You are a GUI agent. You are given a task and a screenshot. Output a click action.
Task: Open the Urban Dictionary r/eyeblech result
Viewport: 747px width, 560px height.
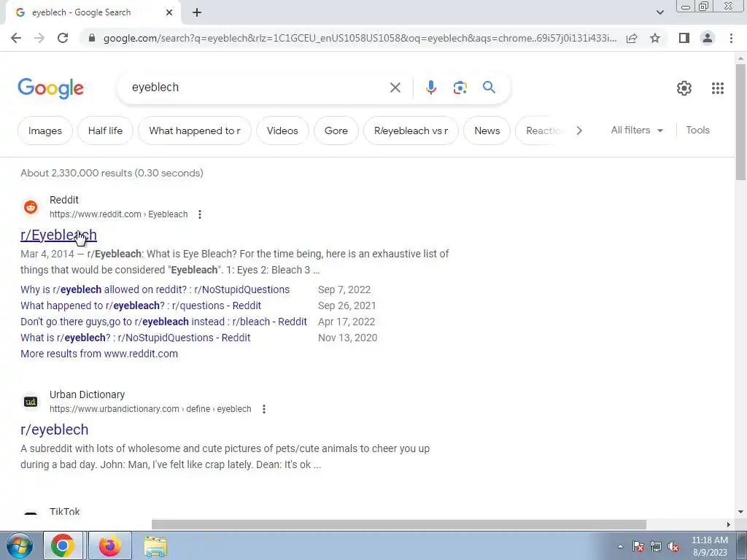coord(54,429)
